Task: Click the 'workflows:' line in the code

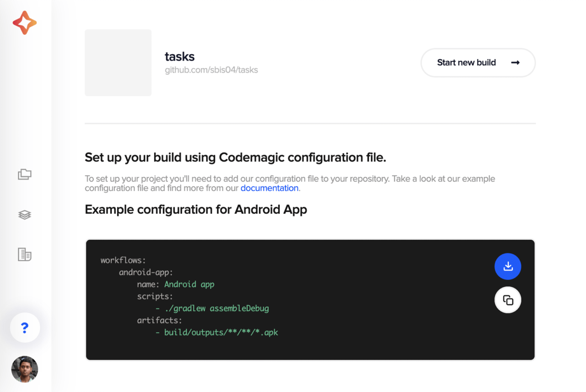Action: click(123, 260)
